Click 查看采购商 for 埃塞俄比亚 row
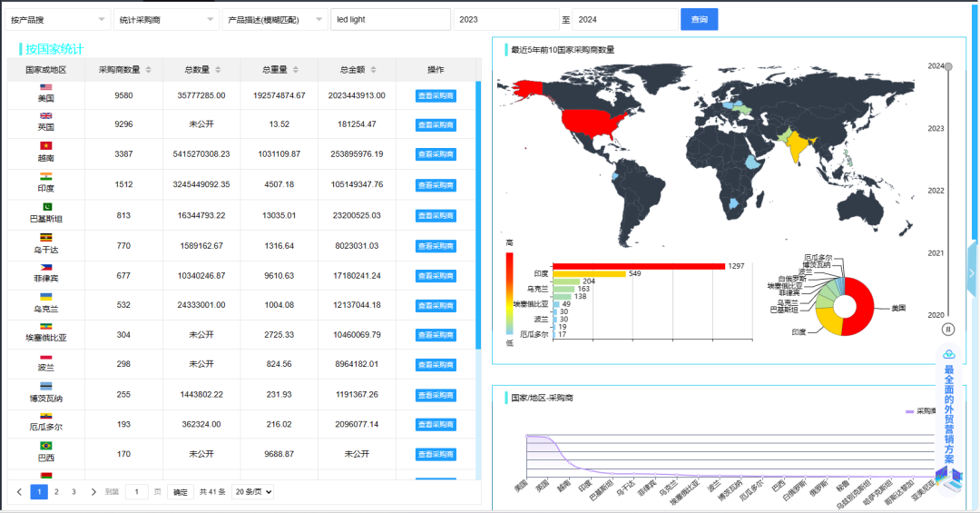Image resolution: width=980 pixels, height=513 pixels. coord(436,335)
